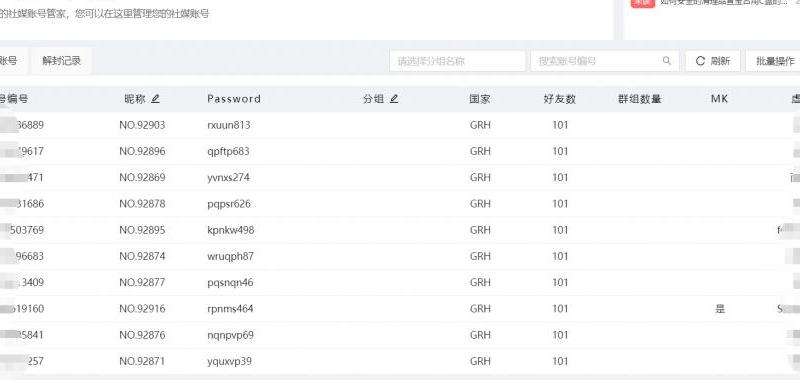Click GRH in the NO.92903 row
800x383 pixels.
(x=480, y=125)
